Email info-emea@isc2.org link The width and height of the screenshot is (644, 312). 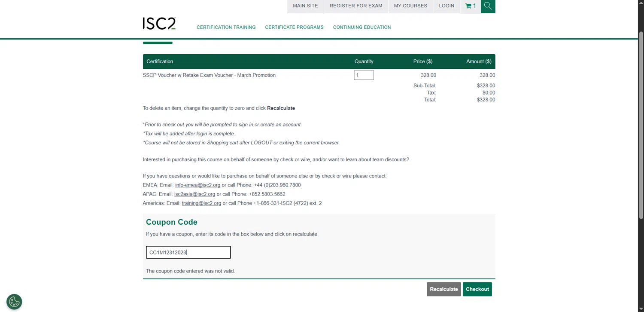point(197,185)
